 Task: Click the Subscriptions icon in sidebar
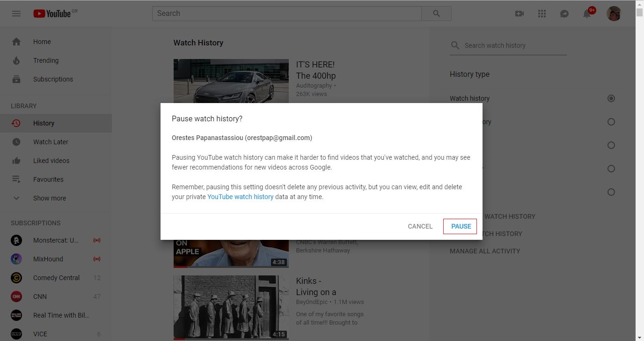pyautogui.click(x=16, y=79)
